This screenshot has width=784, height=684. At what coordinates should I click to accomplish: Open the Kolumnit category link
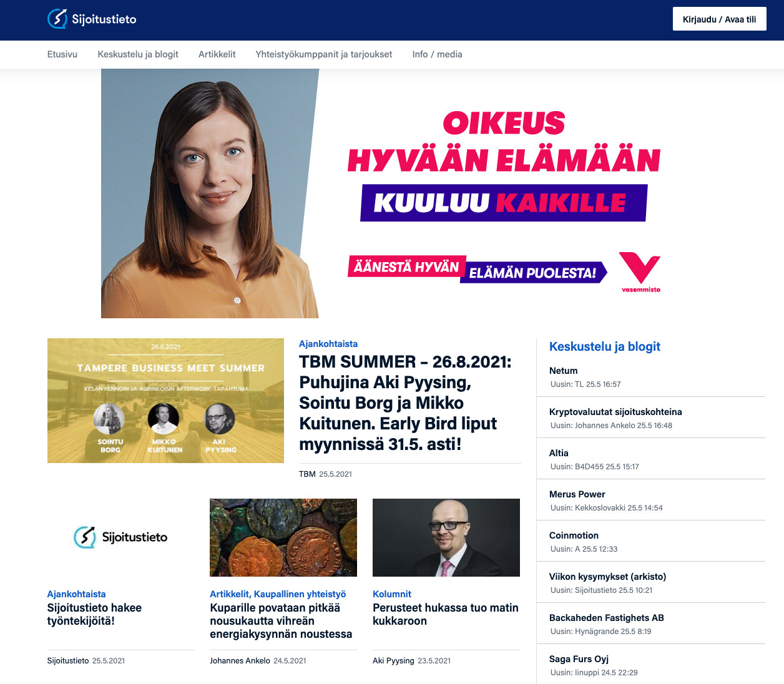pos(392,594)
